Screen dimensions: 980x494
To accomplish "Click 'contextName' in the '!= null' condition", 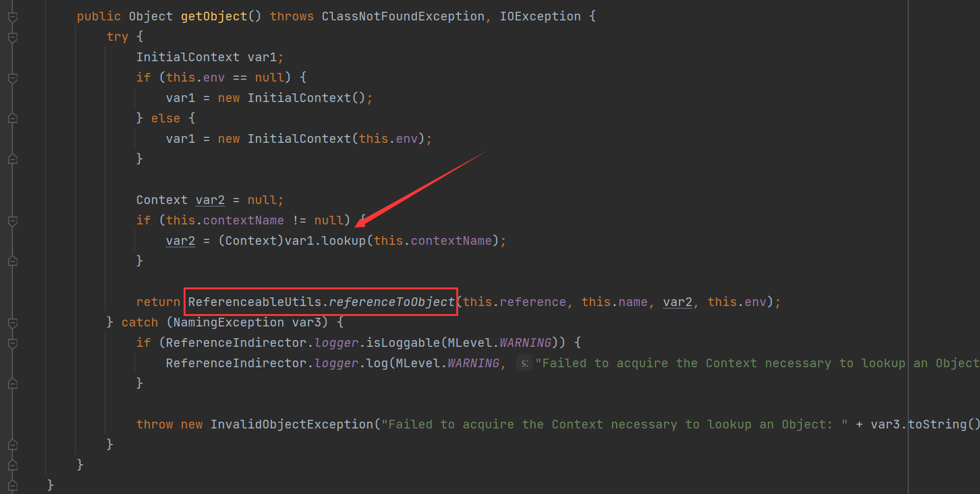I will 244,221.
